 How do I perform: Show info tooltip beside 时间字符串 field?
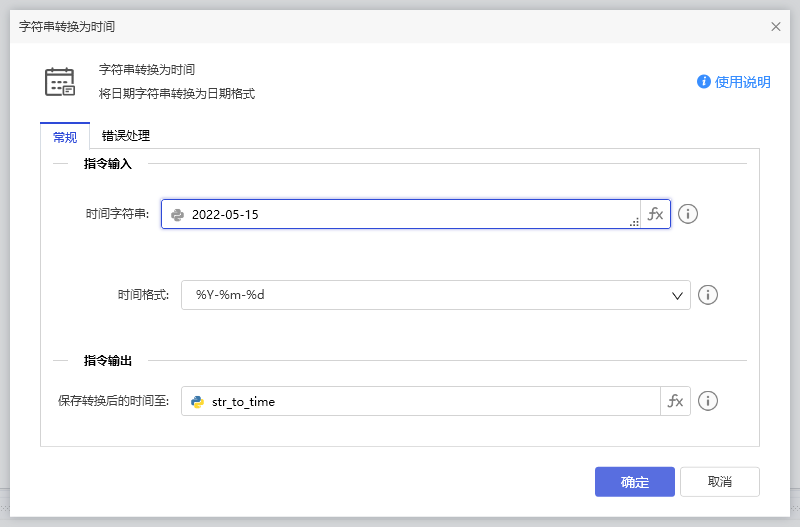688,214
